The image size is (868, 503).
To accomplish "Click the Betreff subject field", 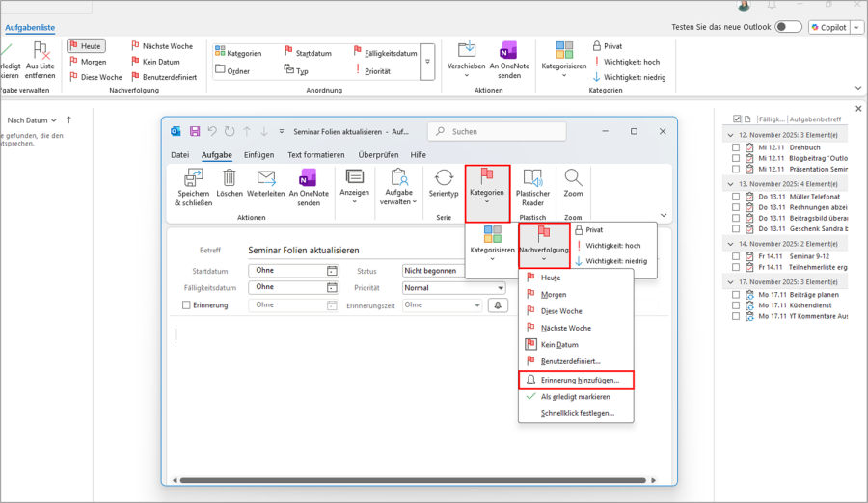I will pyautogui.click(x=354, y=251).
